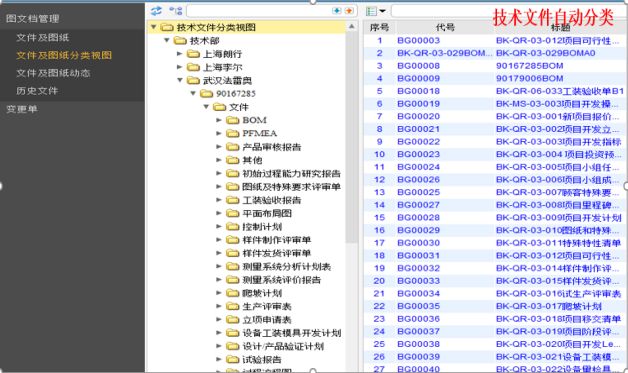Collapse the 90167285 tree node
Image resolution: width=628 pixels, height=373 pixels.
point(193,93)
